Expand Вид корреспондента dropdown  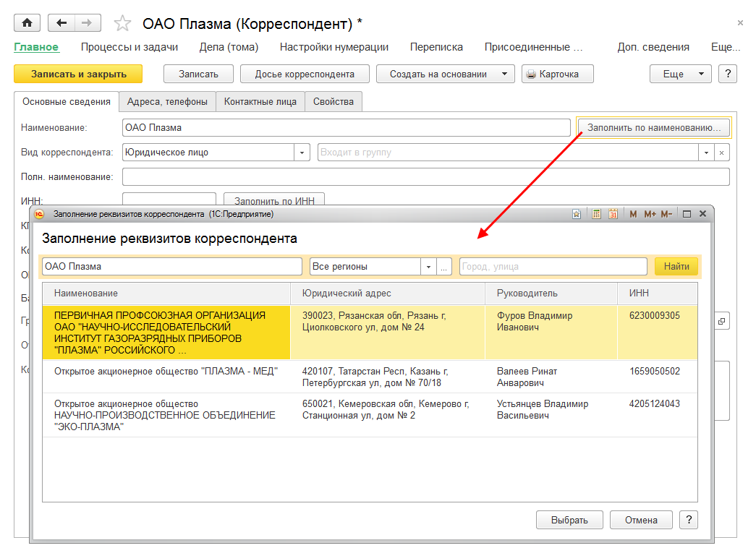tap(302, 153)
